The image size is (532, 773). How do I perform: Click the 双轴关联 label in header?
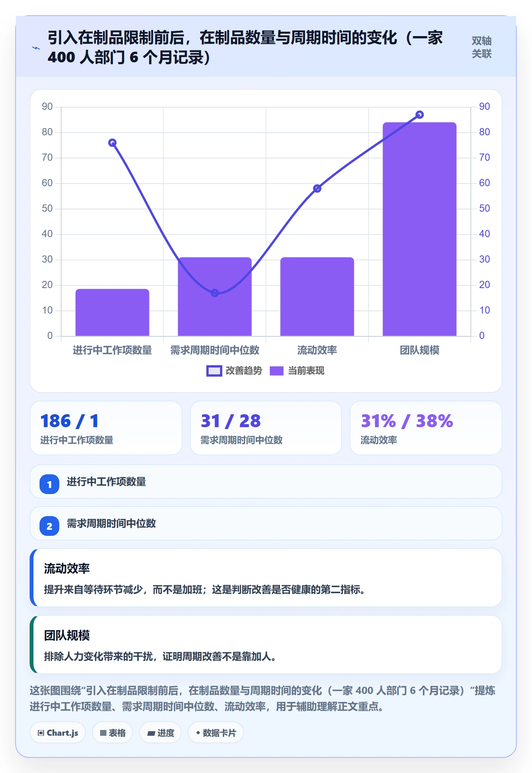point(481,47)
